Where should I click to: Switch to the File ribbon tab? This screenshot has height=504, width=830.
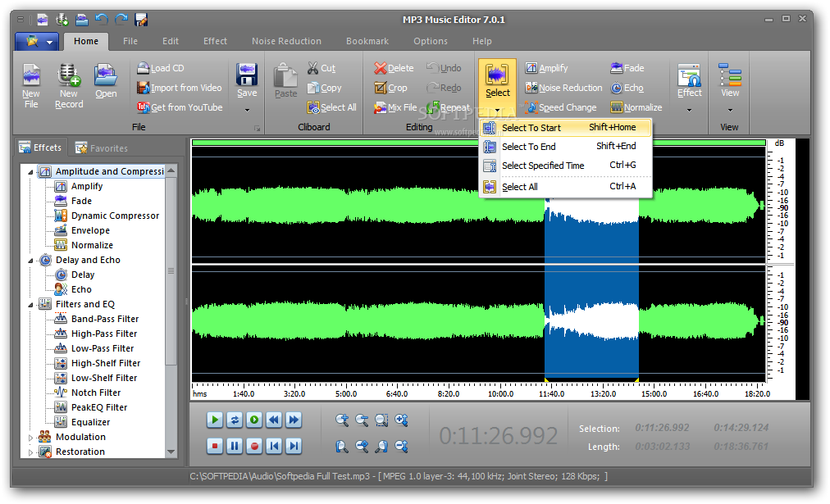[130, 41]
